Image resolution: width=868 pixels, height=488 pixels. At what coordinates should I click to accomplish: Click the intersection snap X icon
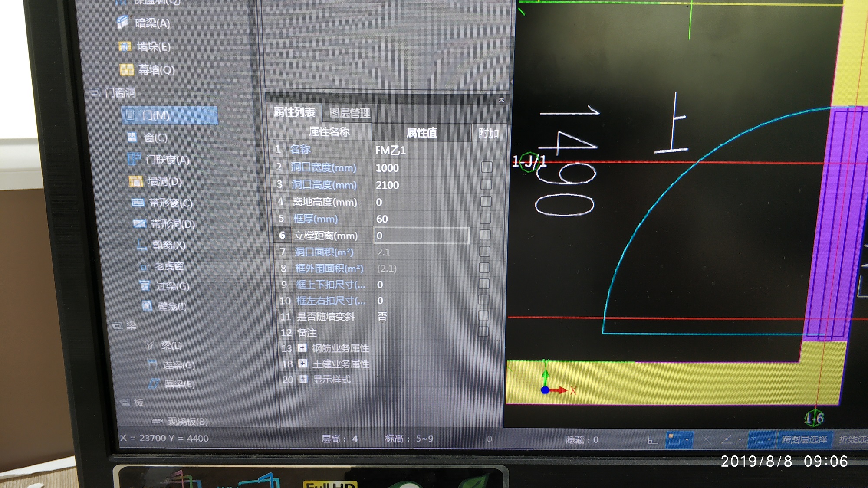[705, 440]
